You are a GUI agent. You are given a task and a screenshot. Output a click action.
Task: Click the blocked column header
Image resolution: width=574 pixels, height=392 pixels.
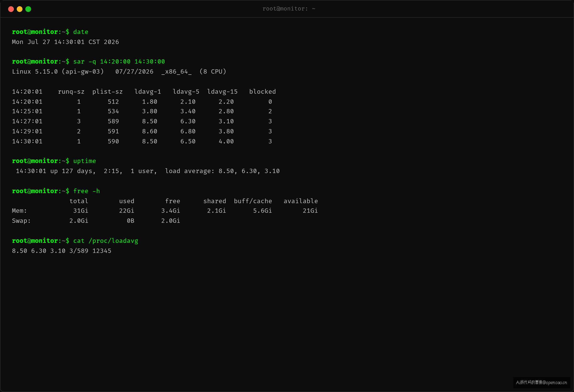[x=263, y=92]
